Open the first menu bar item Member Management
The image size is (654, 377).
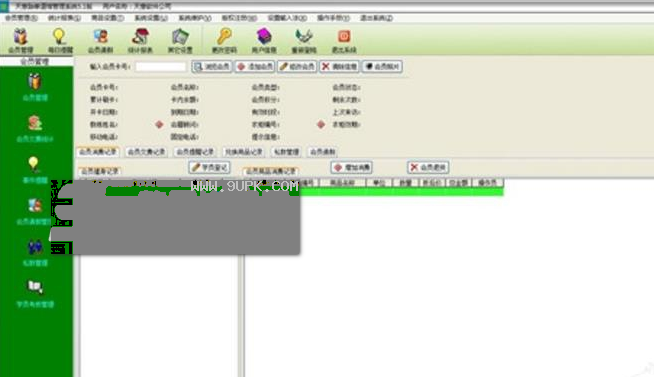pyautogui.click(x=21, y=18)
